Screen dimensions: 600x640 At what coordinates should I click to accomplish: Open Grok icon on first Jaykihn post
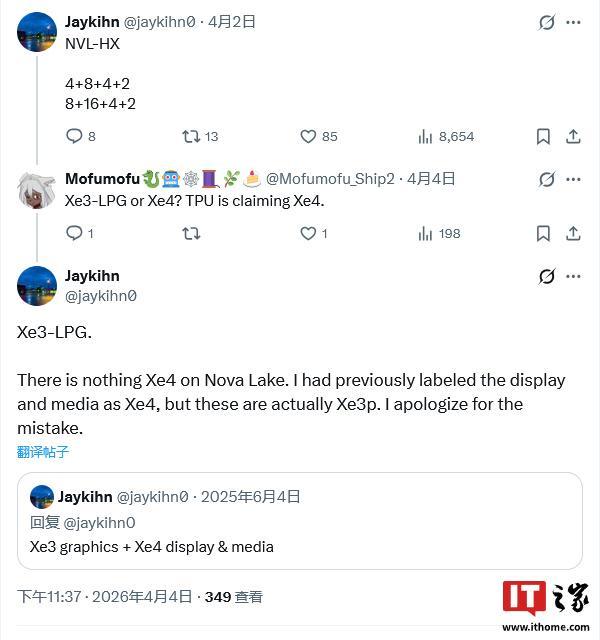[547, 22]
